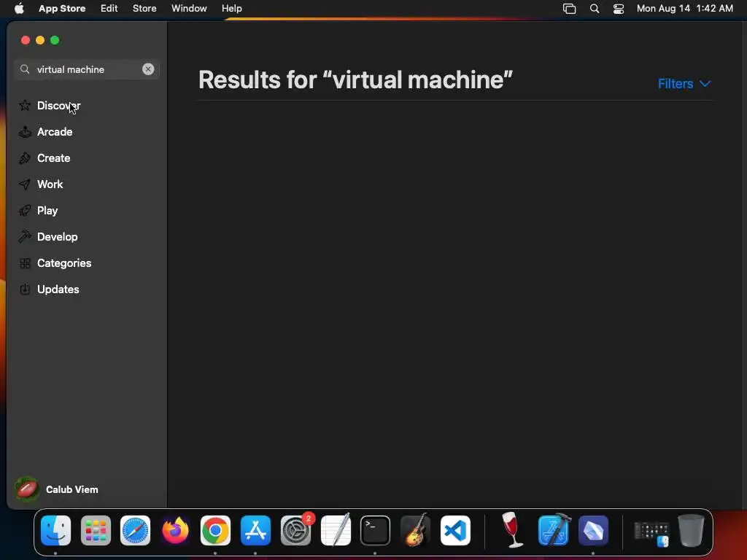Open Terminal from the Dock
747x560 pixels.
click(376, 530)
